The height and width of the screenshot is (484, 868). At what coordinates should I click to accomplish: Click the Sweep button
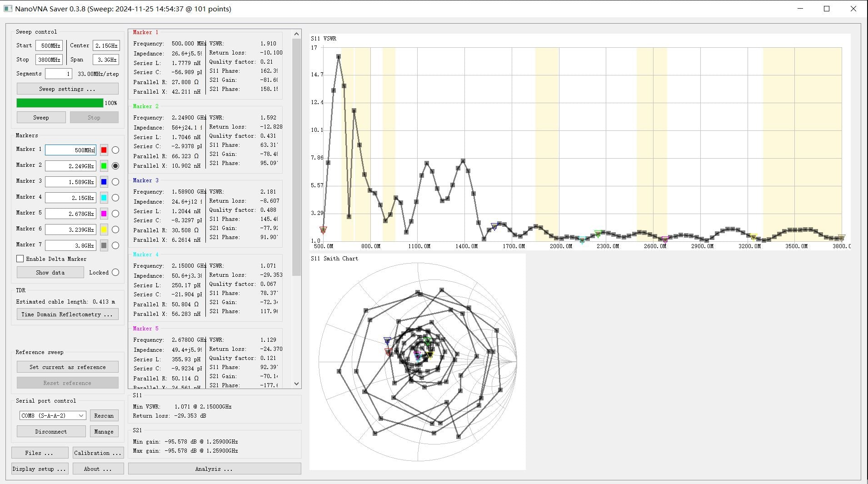tap(41, 117)
